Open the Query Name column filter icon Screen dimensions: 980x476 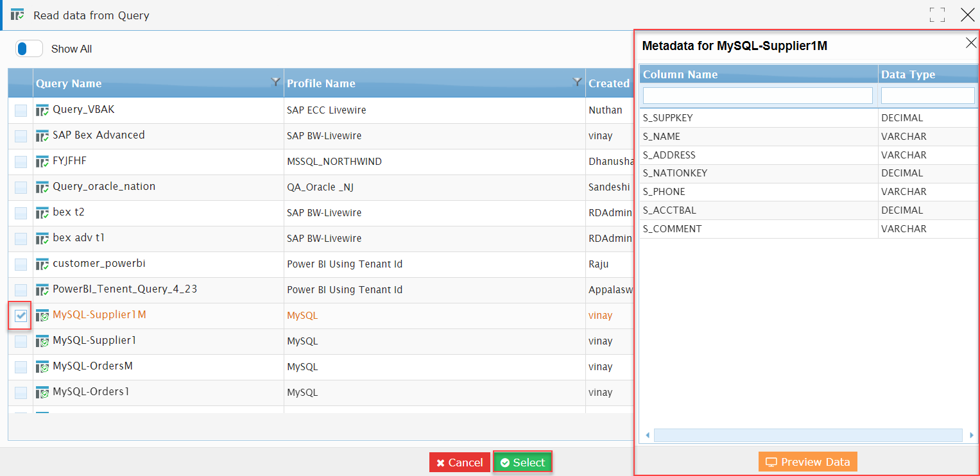pos(276,81)
